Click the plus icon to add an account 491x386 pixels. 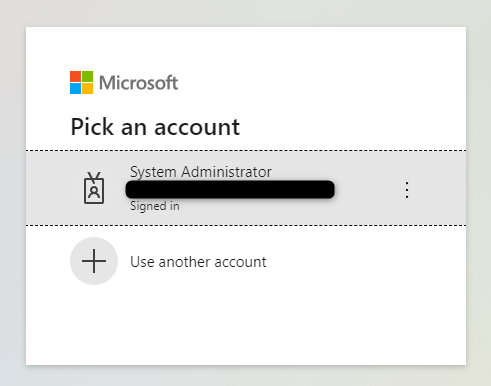[94, 261]
